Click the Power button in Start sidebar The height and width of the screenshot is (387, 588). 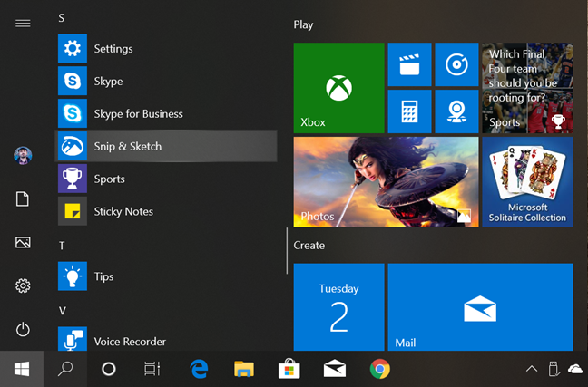coord(23,330)
